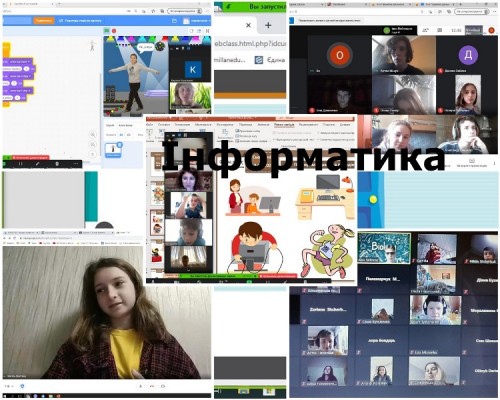Click teacher-and-student clipart on the slide
Screen dimensions: 500x400
[253, 197]
